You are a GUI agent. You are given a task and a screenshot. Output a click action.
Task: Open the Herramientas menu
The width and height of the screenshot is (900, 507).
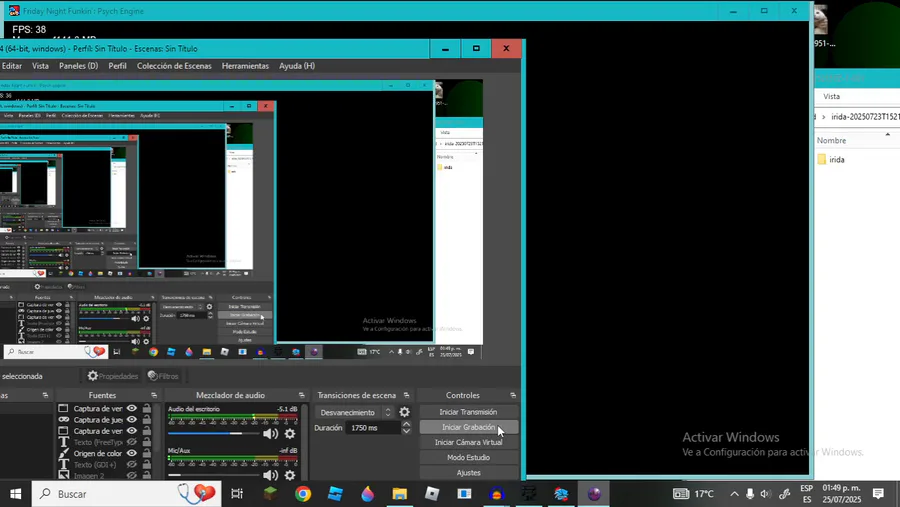click(x=245, y=66)
